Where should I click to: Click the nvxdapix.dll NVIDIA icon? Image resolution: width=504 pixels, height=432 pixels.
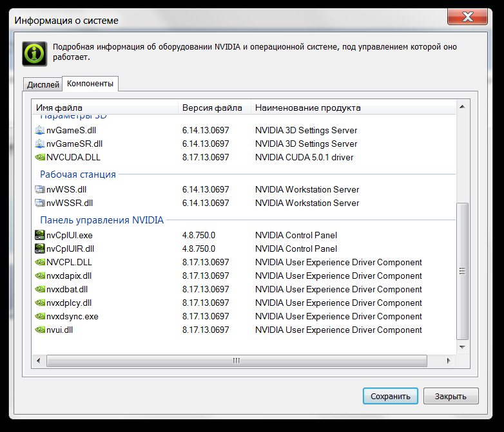point(39,276)
